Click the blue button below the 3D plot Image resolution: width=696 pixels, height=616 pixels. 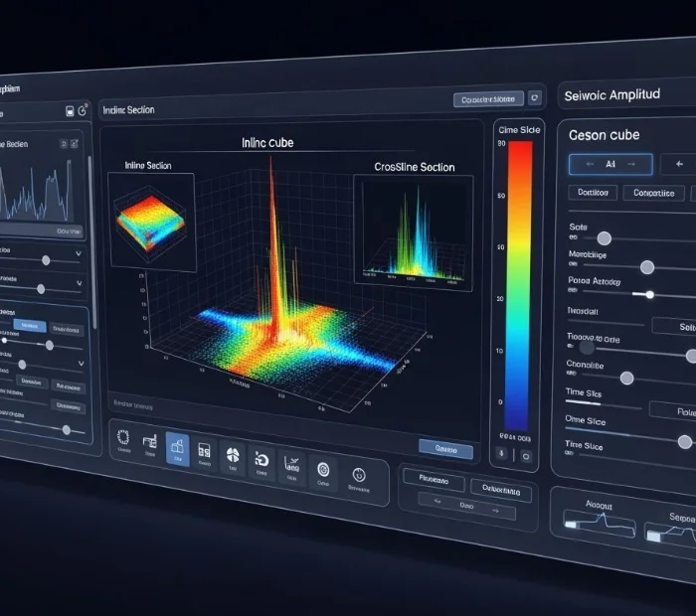pos(445,449)
